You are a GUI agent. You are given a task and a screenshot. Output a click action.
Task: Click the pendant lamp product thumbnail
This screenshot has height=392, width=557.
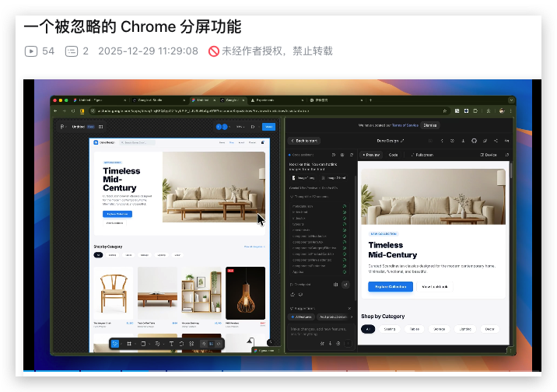(x=246, y=293)
